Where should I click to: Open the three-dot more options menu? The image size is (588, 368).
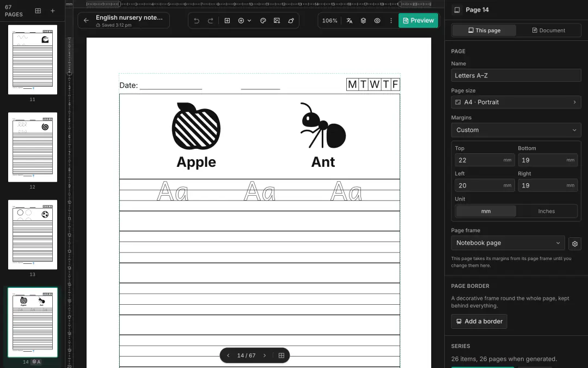click(391, 21)
